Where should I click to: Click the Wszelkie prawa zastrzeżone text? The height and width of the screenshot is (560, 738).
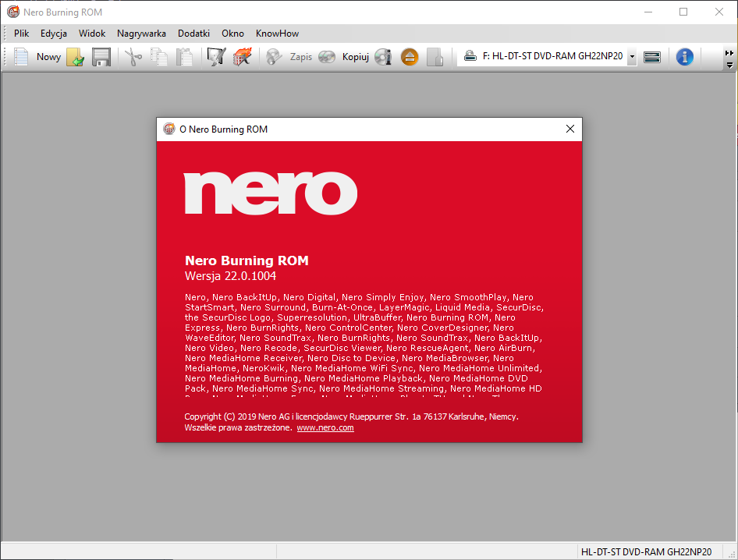click(238, 427)
